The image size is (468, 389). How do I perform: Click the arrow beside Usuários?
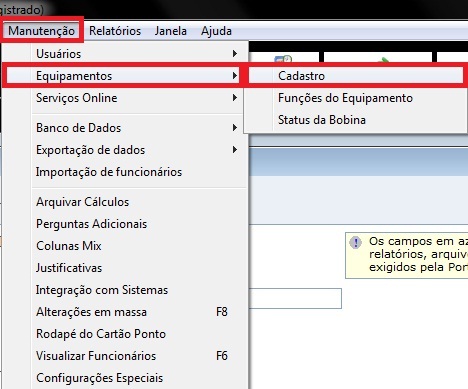click(x=235, y=54)
